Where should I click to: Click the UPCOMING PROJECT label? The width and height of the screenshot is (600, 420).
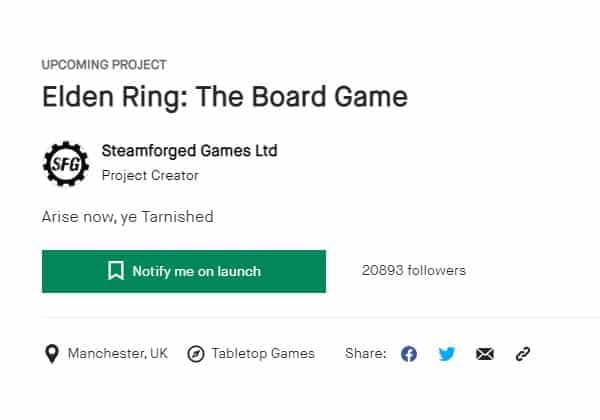point(104,65)
